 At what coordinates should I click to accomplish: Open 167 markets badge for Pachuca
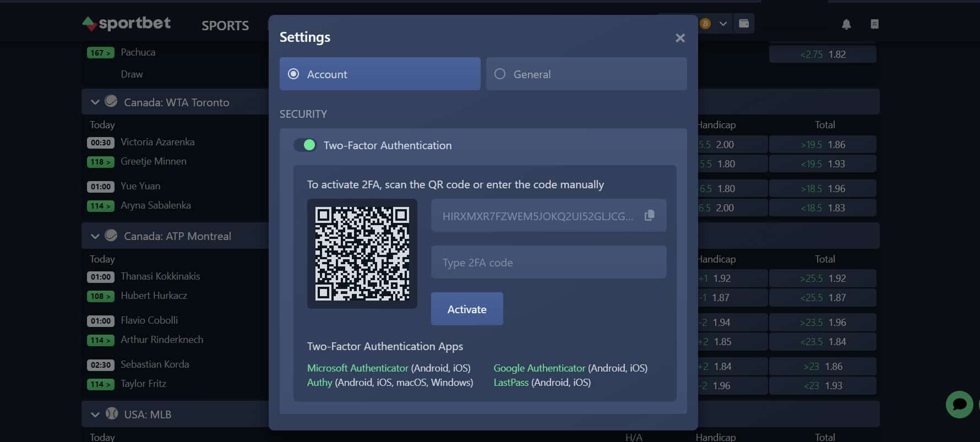pos(100,53)
